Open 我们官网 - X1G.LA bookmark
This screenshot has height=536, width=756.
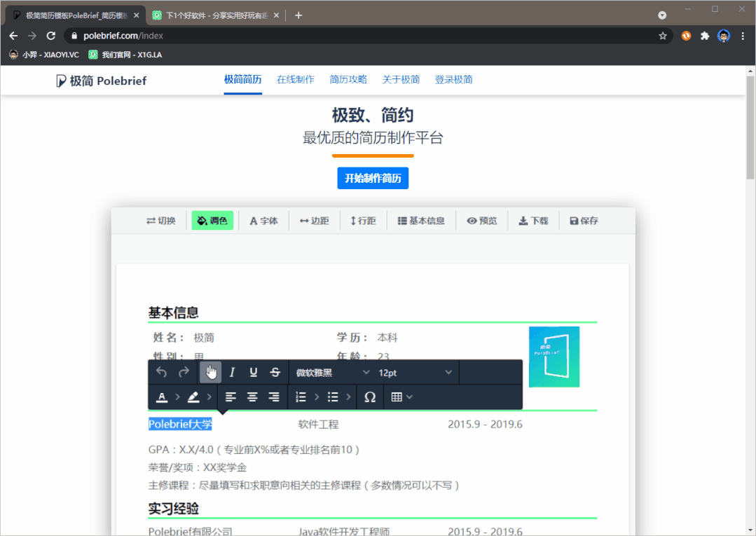125,55
